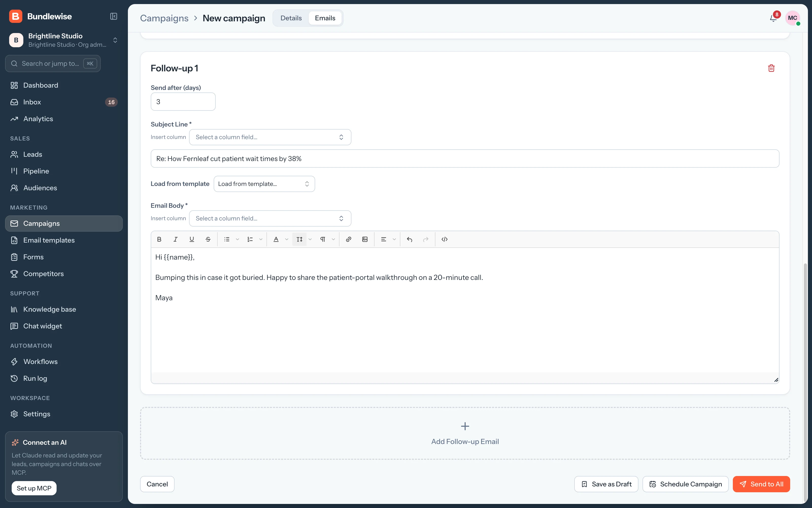This screenshot has width=812, height=508.
Task: Expand text alignment chevron
Action: tap(394, 239)
